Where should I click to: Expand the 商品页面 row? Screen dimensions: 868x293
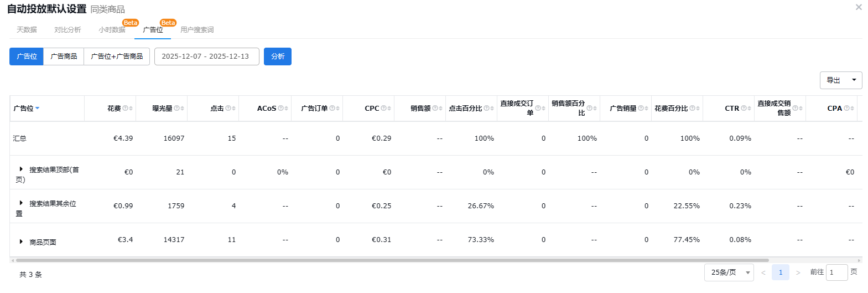click(x=21, y=242)
